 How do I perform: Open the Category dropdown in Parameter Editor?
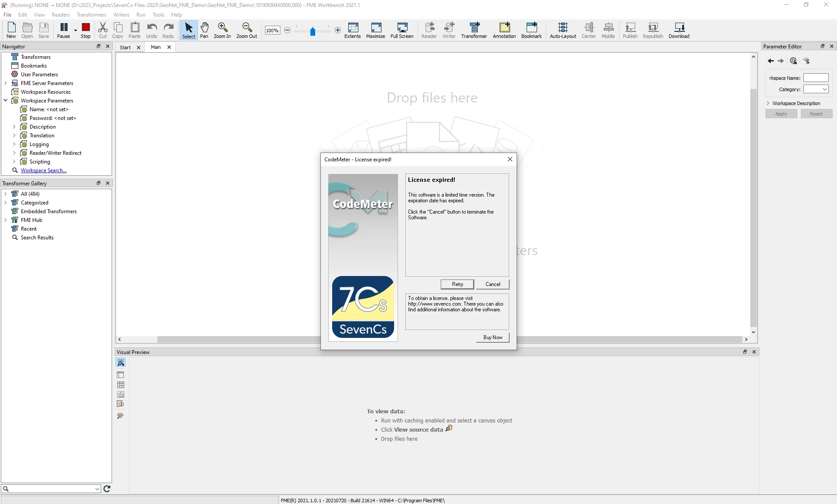click(816, 89)
